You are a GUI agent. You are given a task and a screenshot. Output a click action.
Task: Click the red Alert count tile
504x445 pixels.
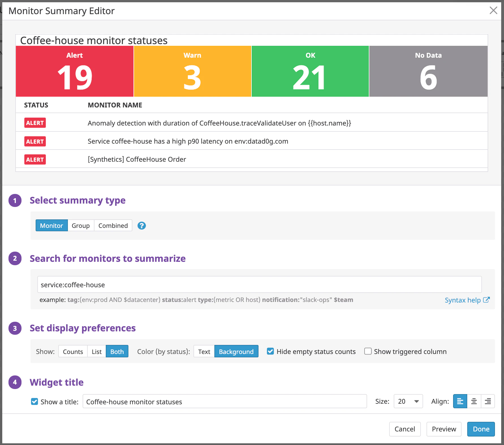point(74,71)
